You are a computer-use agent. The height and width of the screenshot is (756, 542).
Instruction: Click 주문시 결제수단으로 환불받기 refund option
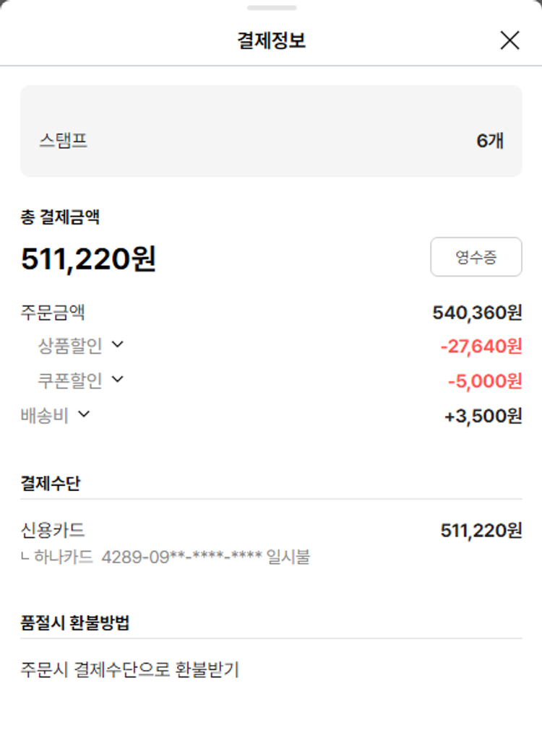tap(129, 669)
